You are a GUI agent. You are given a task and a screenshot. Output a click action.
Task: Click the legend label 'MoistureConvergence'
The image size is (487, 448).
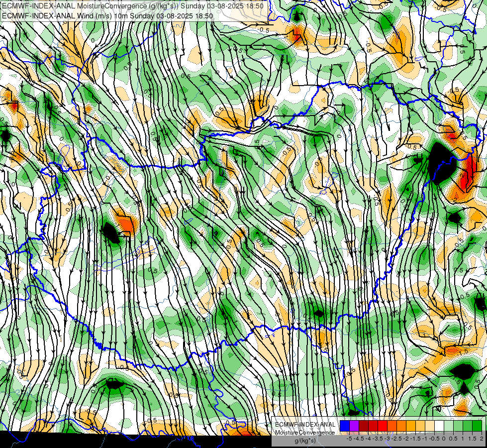[x=305, y=433]
